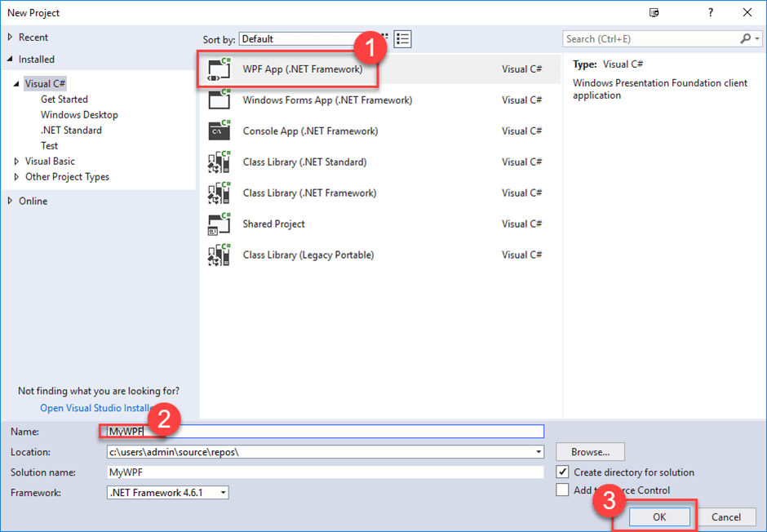Expand the Visual Basic node

point(16,161)
